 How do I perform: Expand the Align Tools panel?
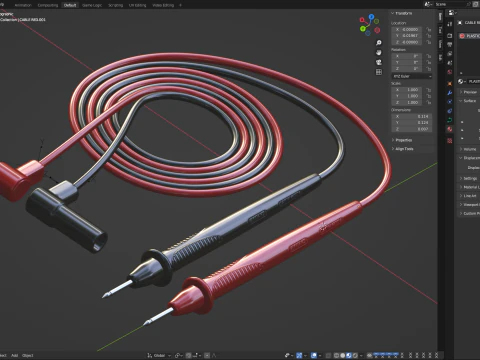(x=403, y=149)
